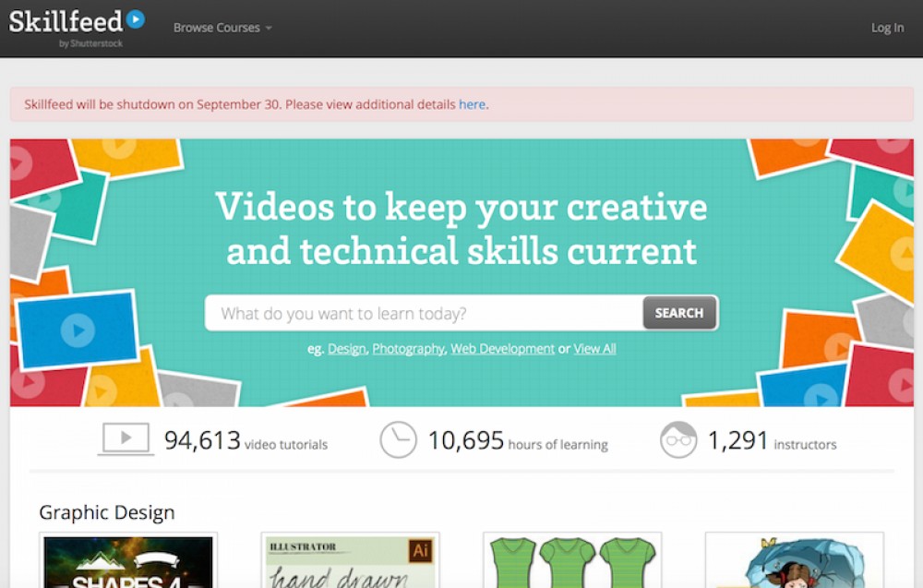Click the search field 'What do you want to learn today?'
Viewport: 923px width, 588px height.
(x=424, y=313)
